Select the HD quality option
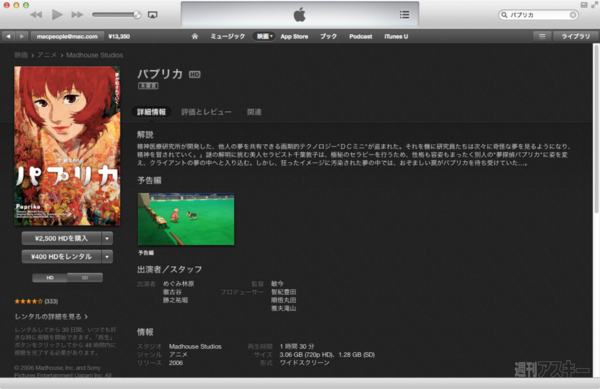The height and width of the screenshot is (389, 600). 50,278
